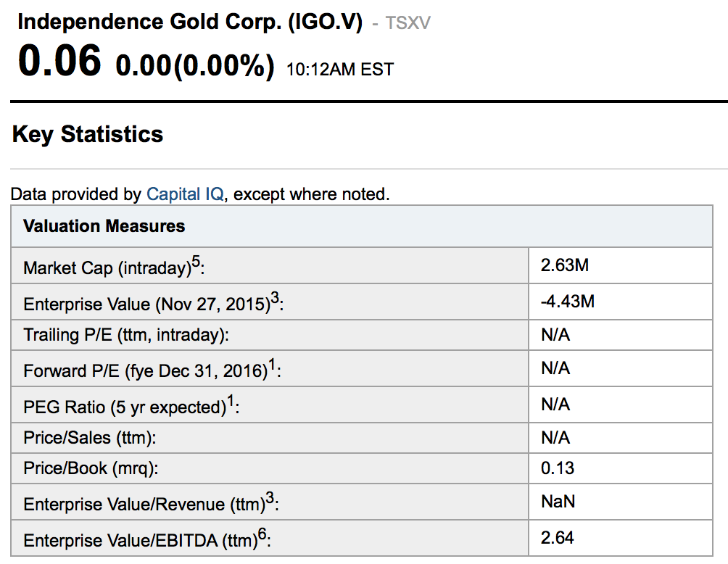
Task: Click the -4.43M enterprise value
Action: (568, 302)
